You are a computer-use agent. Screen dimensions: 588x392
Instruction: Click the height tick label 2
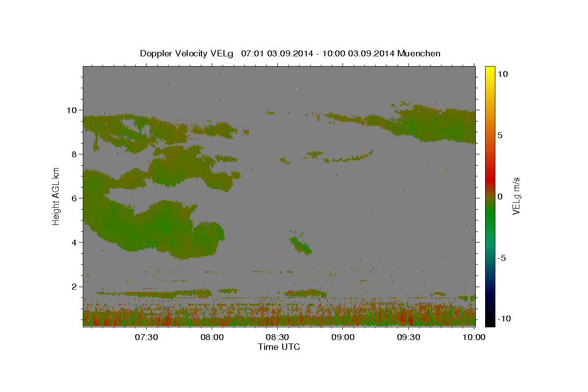point(75,287)
